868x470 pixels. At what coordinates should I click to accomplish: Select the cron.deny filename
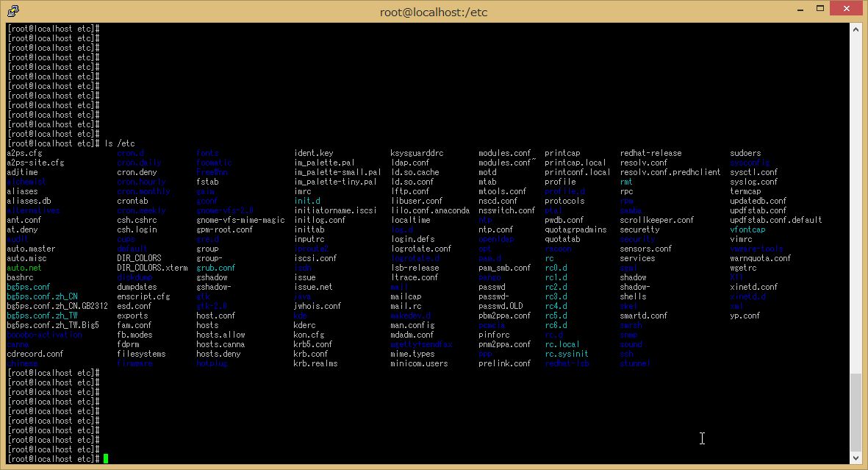[x=137, y=172]
